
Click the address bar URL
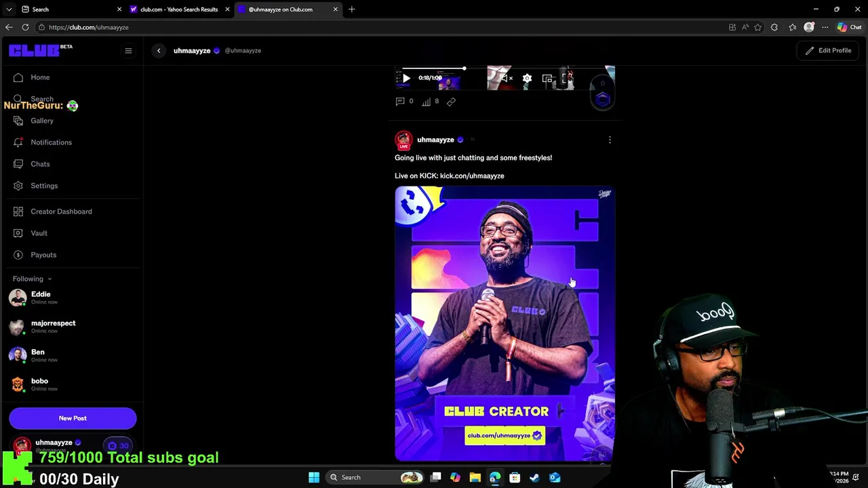tap(89, 27)
